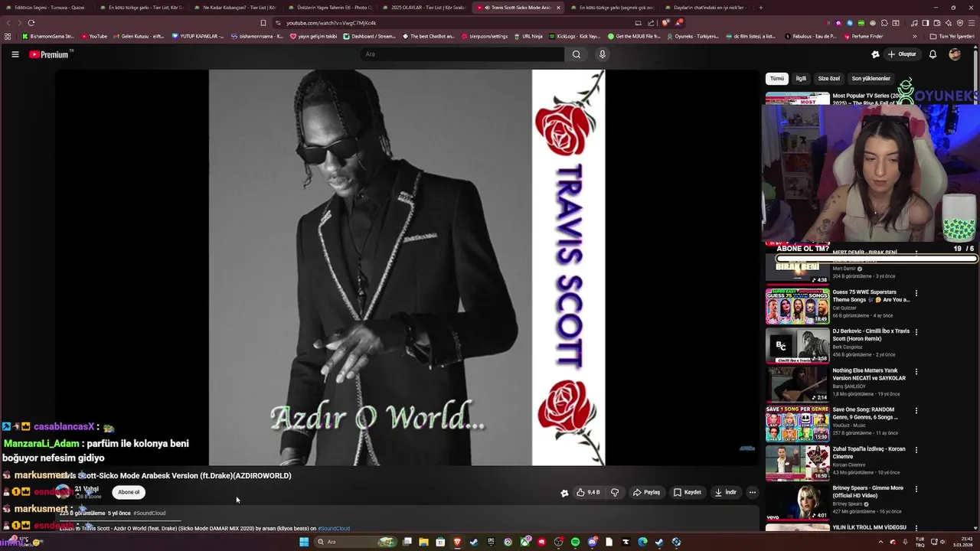Open YouTube notifications bell
The height and width of the screenshot is (551, 980).
pos(933,54)
